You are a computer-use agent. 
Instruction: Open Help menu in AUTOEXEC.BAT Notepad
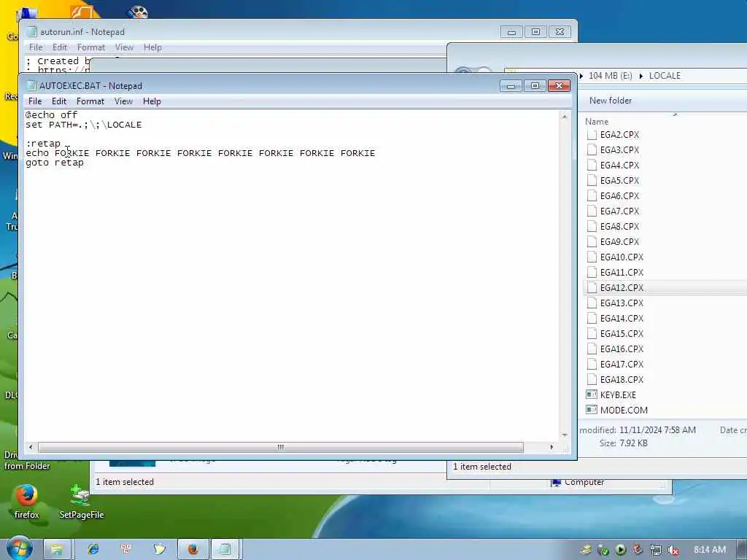[152, 101]
